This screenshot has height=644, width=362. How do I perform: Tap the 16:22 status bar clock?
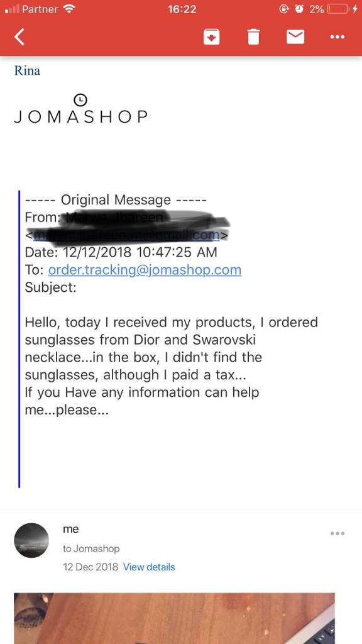coord(182,9)
